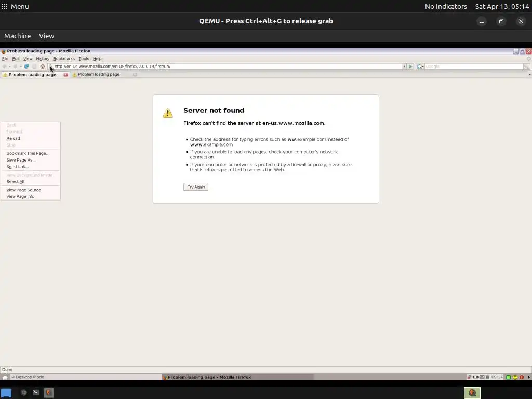
Task: Click the Server not found heading
Action: coord(214,110)
